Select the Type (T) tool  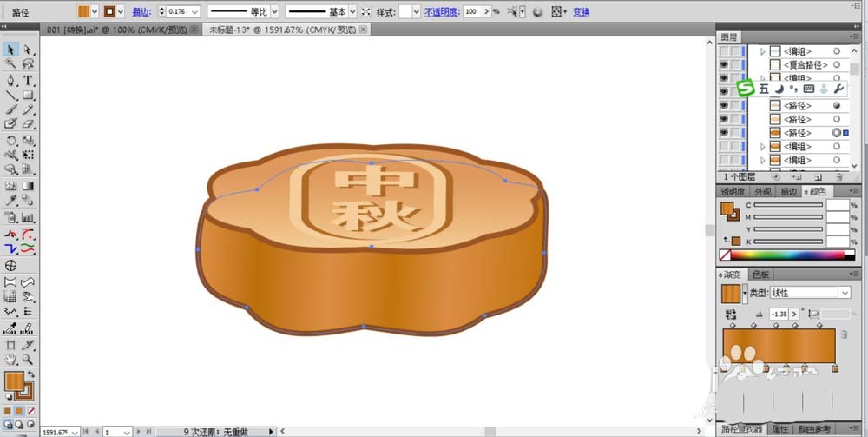click(28, 81)
